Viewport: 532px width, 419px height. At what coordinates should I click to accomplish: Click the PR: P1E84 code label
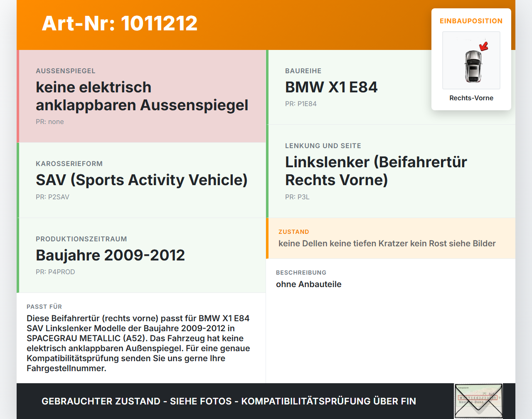(x=300, y=104)
